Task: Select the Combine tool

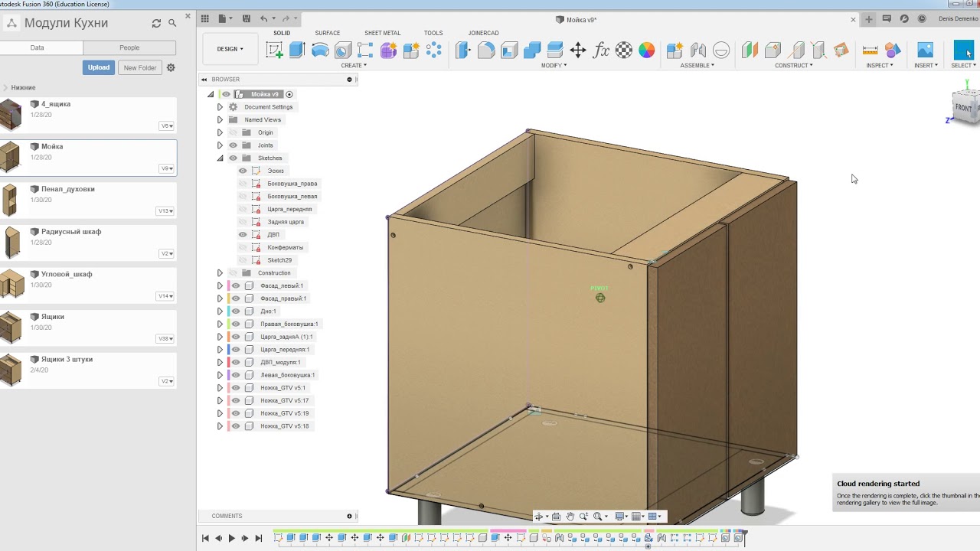Action: [x=532, y=51]
